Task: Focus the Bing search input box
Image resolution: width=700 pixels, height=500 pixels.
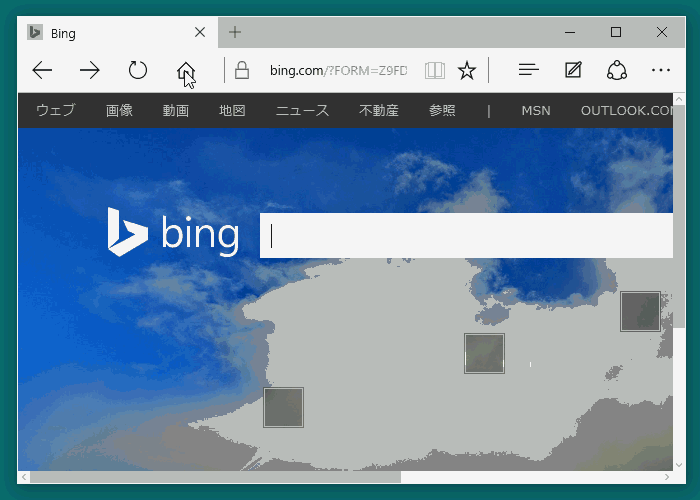Action: point(466,235)
